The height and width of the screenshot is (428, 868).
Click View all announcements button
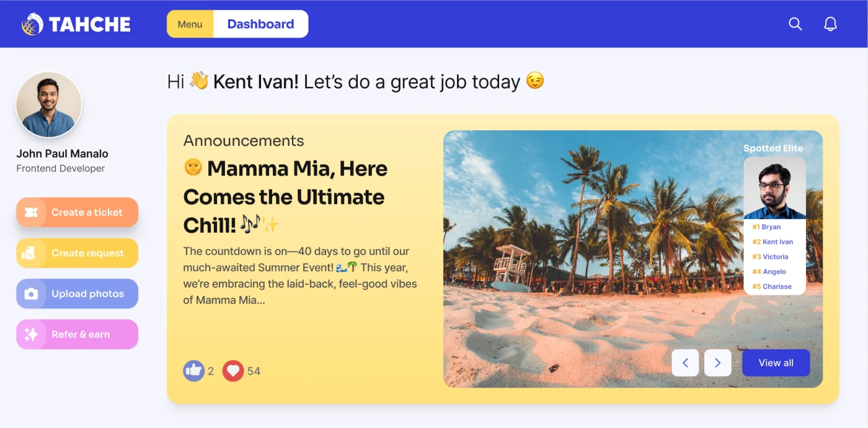pyautogui.click(x=776, y=363)
